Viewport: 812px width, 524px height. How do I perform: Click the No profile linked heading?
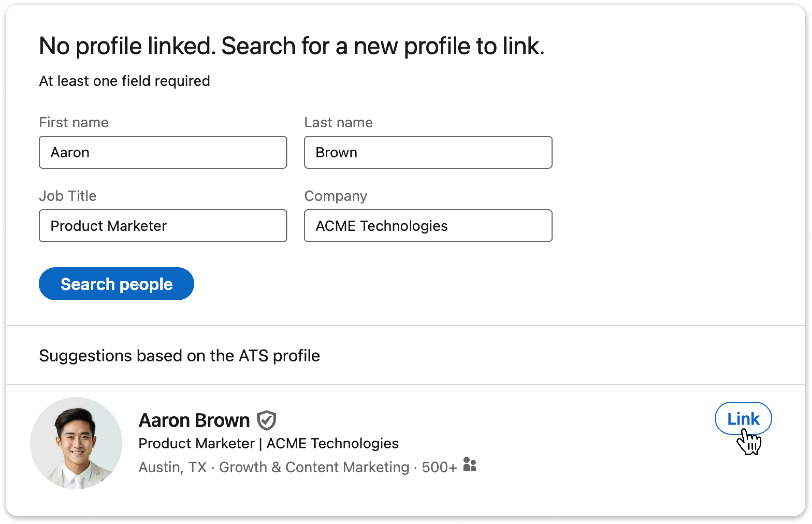coord(292,46)
